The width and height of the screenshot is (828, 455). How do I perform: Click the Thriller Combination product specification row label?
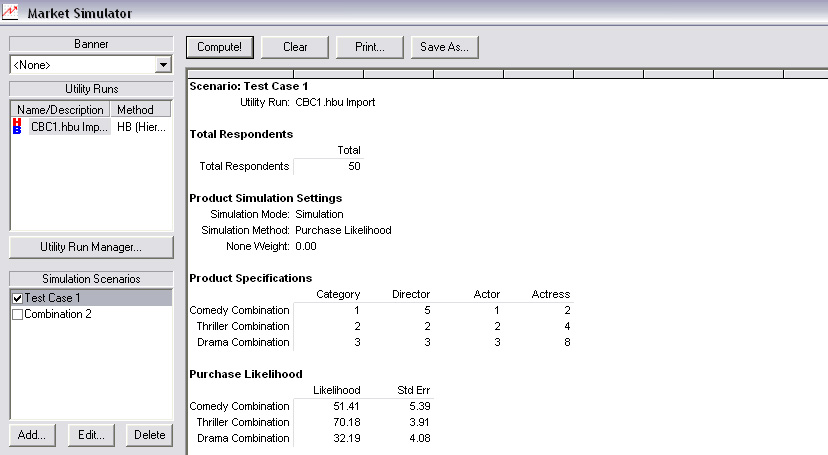(243, 326)
